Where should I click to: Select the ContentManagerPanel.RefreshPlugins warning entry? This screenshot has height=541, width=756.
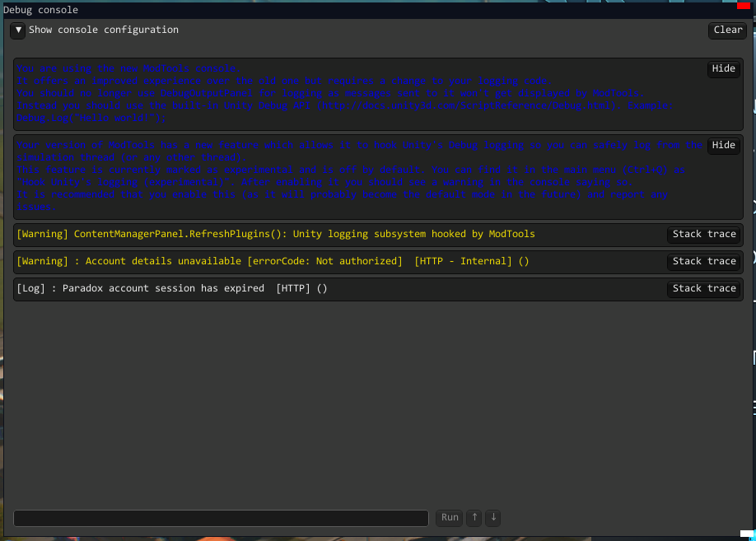(x=276, y=235)
